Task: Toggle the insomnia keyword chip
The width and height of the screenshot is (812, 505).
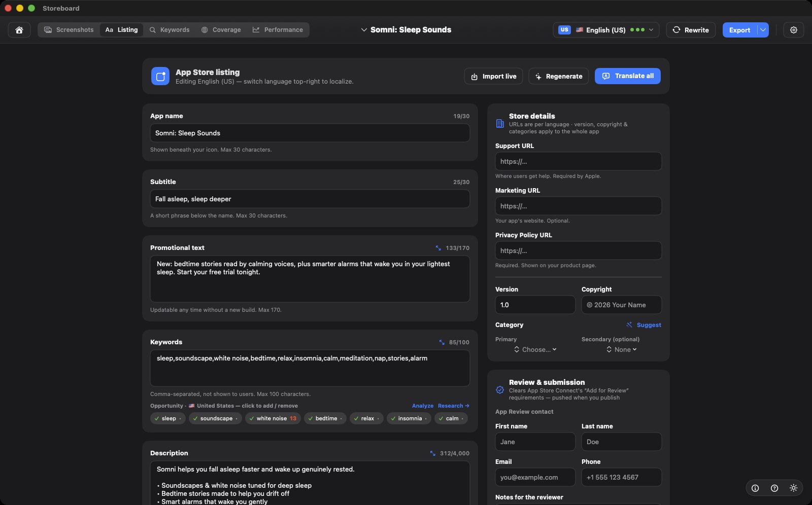Action: coord(409,418)
